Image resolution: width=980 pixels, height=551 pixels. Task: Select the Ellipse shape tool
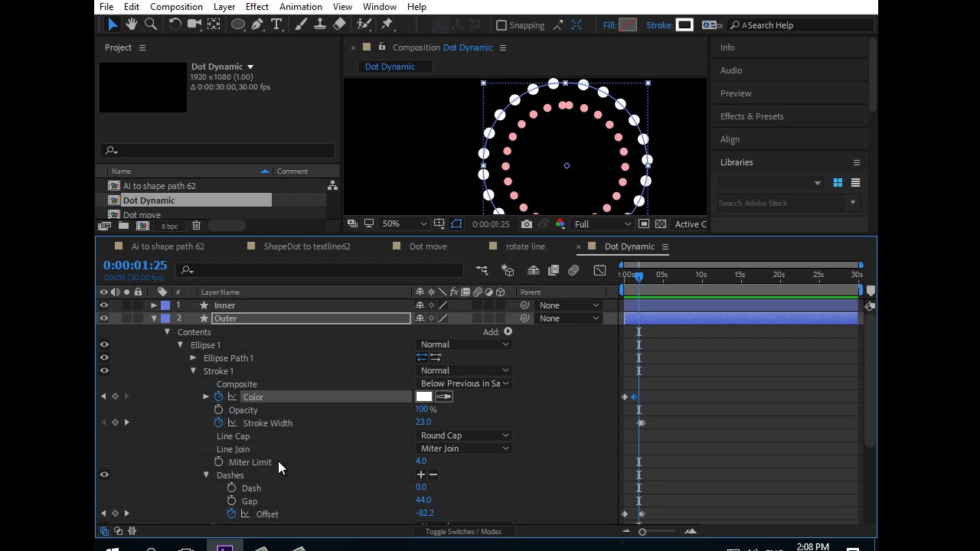click(x=238, y=24)
